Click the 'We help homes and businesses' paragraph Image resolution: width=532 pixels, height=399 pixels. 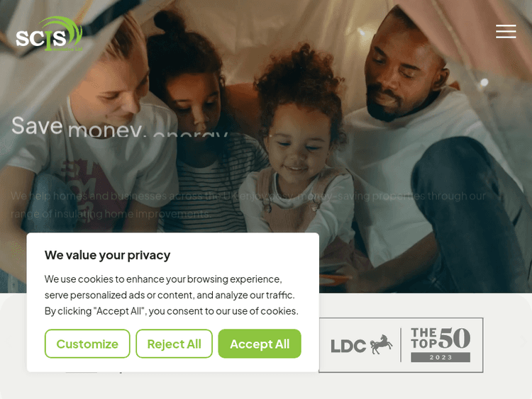(248, 204)
